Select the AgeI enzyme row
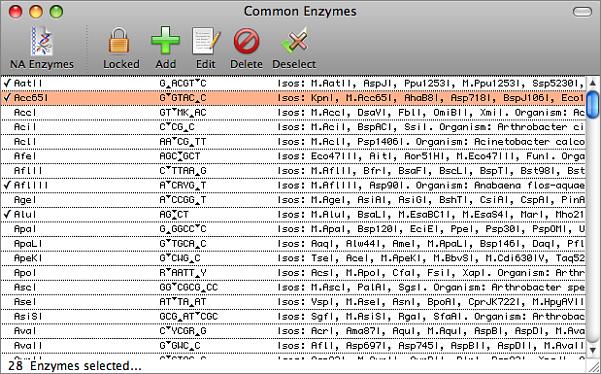 pyautogui.click(x=293, y=200)
